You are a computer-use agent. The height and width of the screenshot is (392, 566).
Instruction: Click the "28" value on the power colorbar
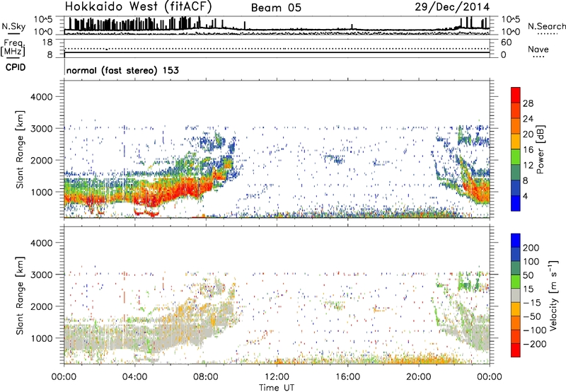(x=528, y=103)
